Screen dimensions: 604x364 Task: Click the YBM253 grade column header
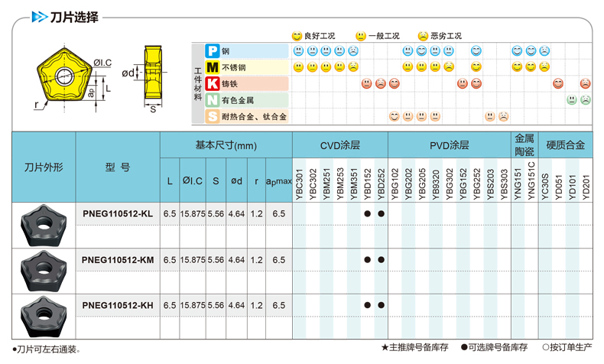(340, 184)
